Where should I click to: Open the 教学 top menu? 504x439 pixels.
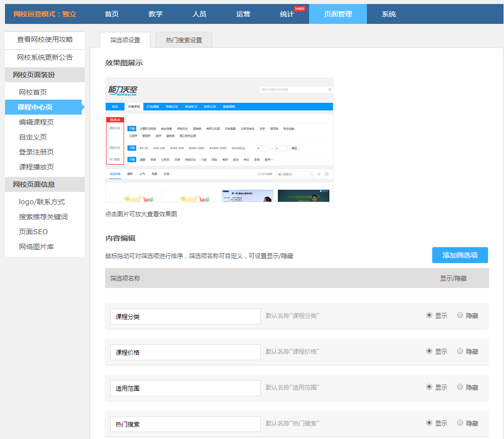tap(156, 14)
